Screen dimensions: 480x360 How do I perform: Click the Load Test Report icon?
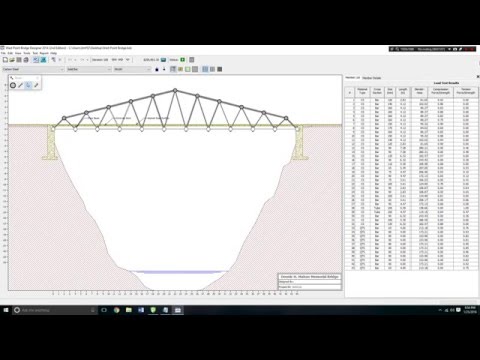(192, 60)
